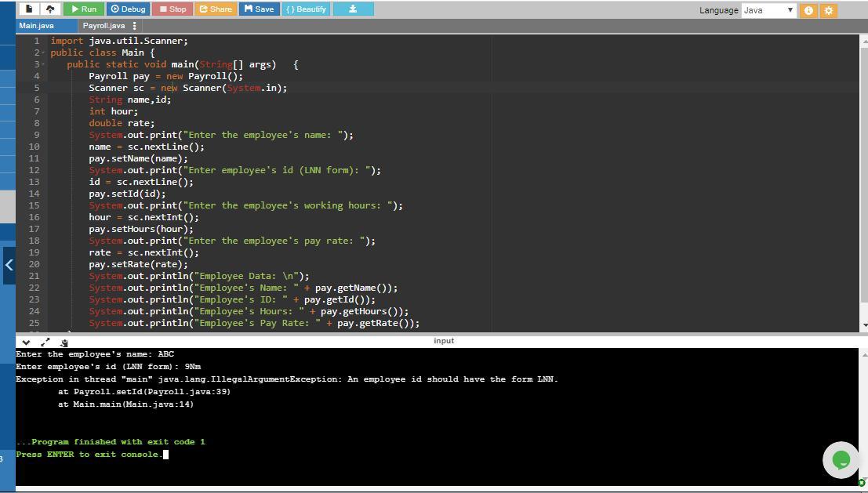Click the download code icon button
This screenshot has width=868, height=493.
pos(353,9)
